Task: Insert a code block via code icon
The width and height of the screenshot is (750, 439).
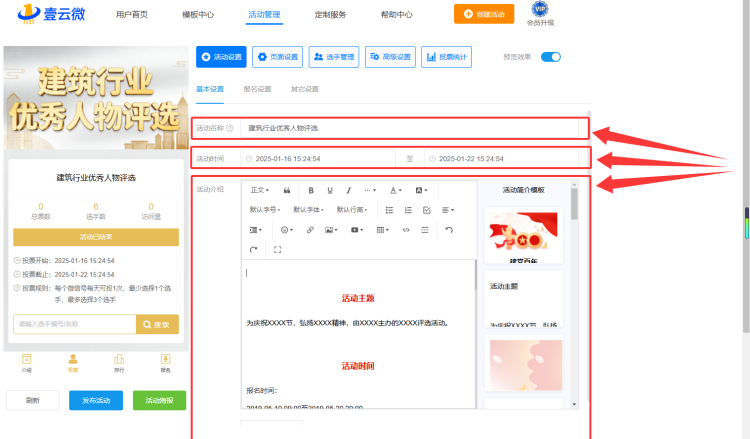Action: 406,230
